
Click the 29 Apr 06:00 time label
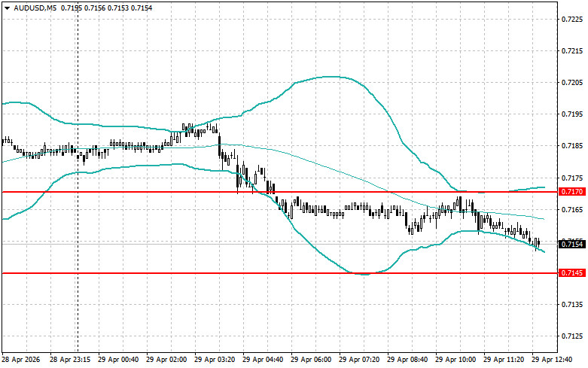[x=311, y=360]
